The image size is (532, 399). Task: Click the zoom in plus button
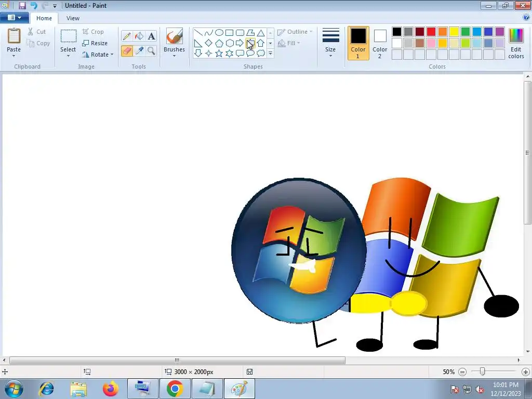(x=526, y=372)
